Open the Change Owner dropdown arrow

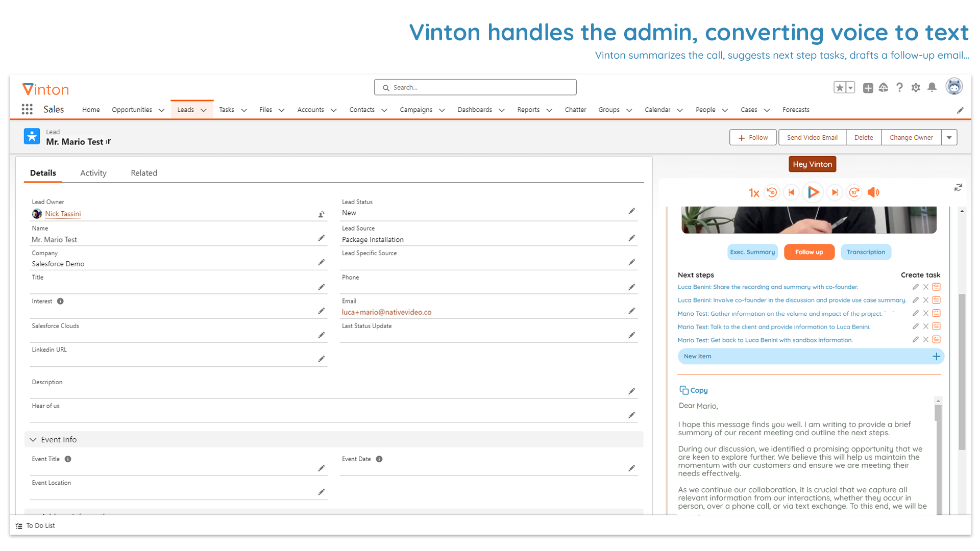tap(949, 137)
